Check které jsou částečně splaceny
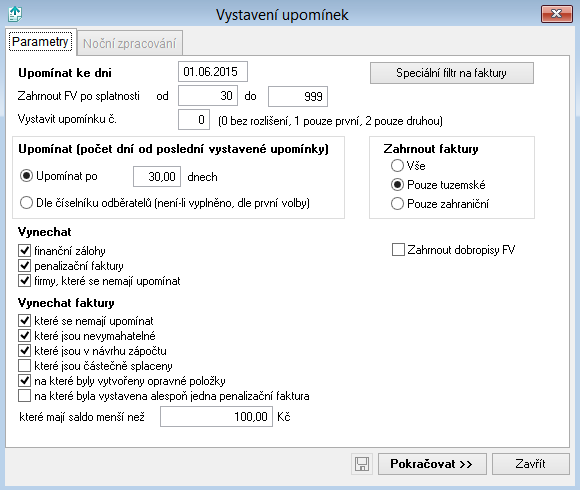This screenshot has width=580, height=490. [x=24, y=366]
